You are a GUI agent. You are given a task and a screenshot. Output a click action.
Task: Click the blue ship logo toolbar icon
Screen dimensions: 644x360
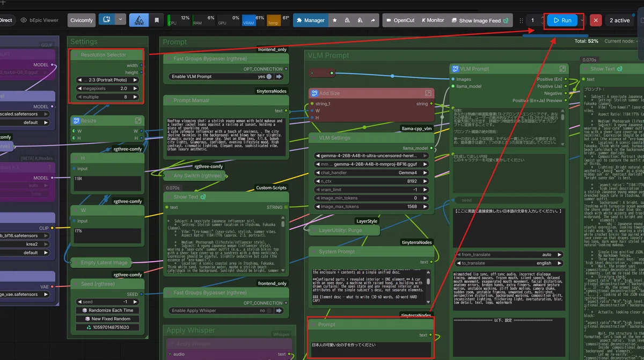pos(139,20)
